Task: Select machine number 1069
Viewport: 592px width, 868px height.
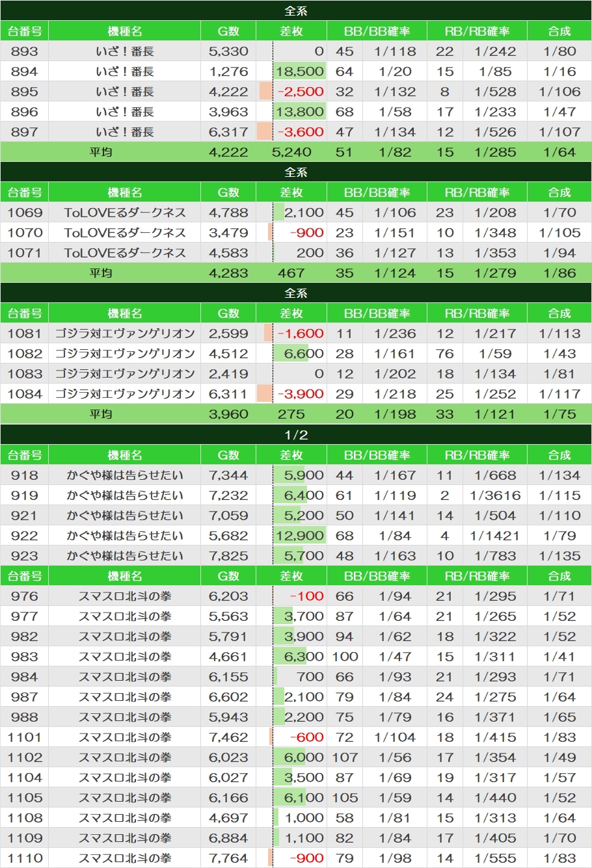Action: click(x=24, y=213)
